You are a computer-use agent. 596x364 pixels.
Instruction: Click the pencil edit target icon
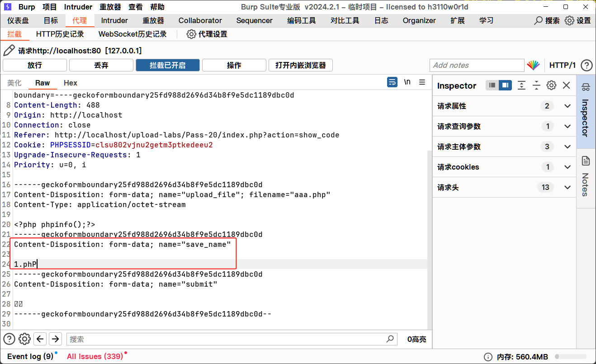pos(9,51)
